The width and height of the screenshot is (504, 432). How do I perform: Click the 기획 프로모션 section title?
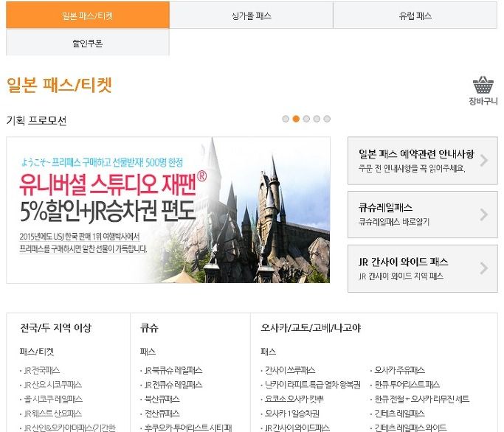coord(36,120)
